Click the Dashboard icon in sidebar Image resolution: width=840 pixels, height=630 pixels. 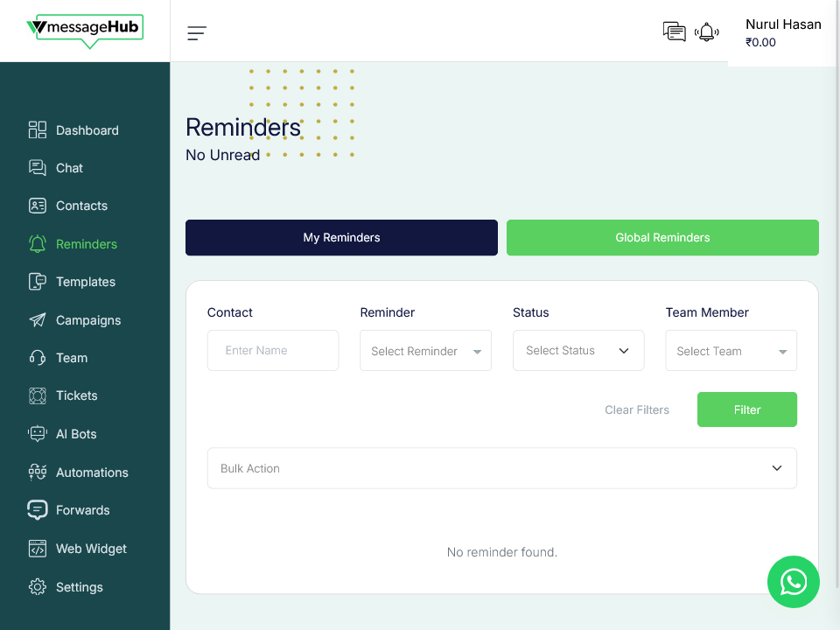[38, 130]
